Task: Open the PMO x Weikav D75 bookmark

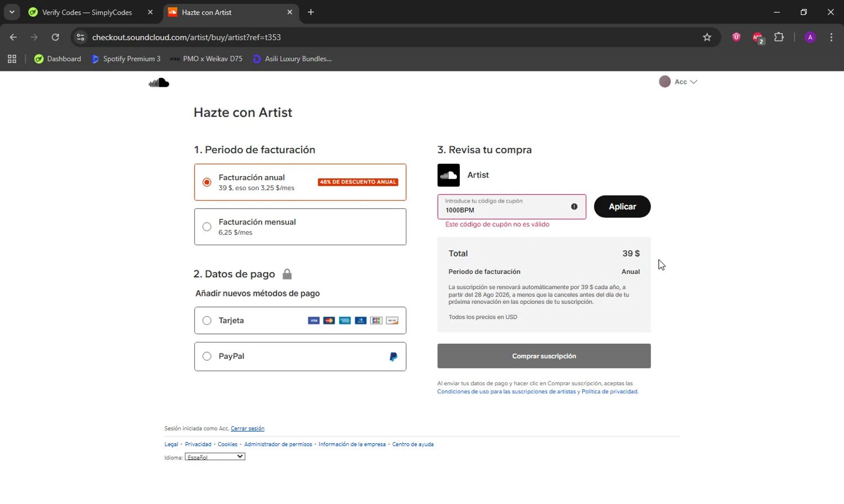Action: (x=206, y=58)
